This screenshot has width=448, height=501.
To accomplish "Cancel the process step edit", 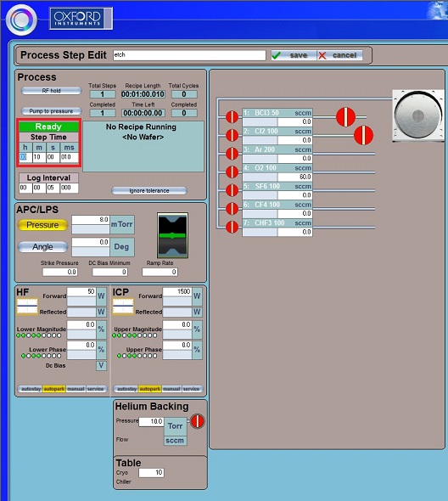I will (339, 55).
